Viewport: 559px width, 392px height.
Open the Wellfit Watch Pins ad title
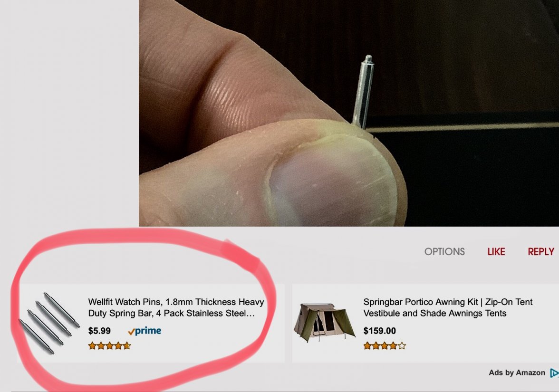(x=176, y=307)
